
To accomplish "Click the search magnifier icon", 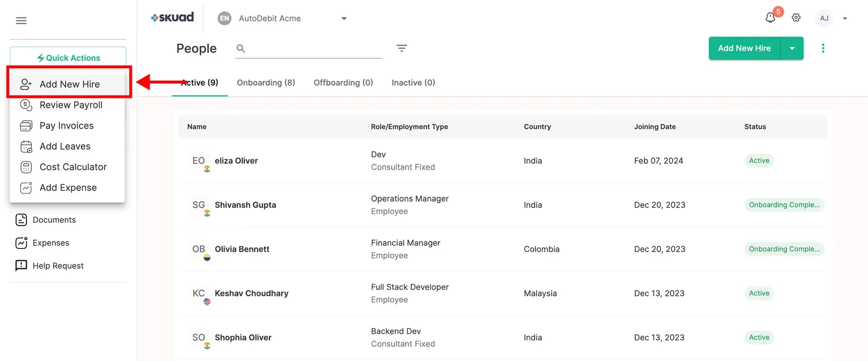I will tap(241, 49).
